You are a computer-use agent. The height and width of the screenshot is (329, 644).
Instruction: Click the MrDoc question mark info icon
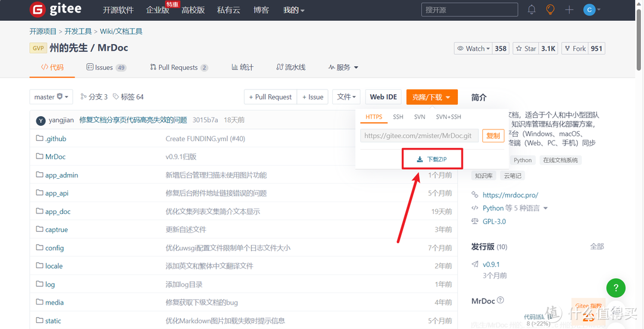(x=500, y=300)
